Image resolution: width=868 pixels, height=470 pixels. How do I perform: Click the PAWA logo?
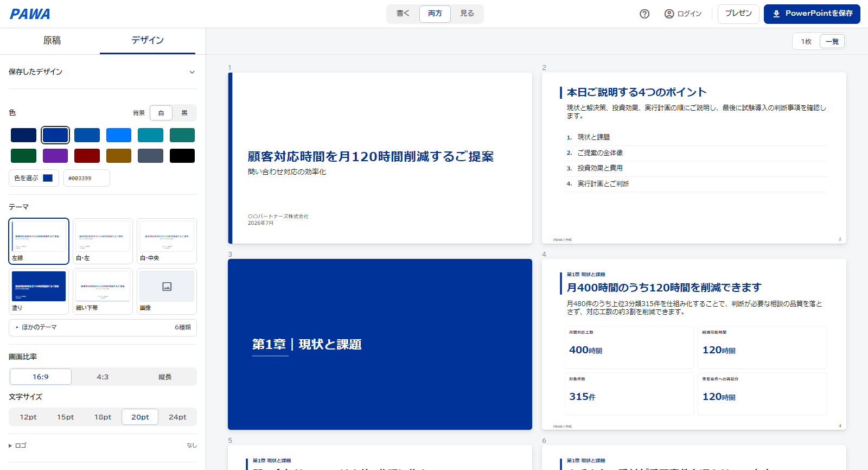point(30,14)
